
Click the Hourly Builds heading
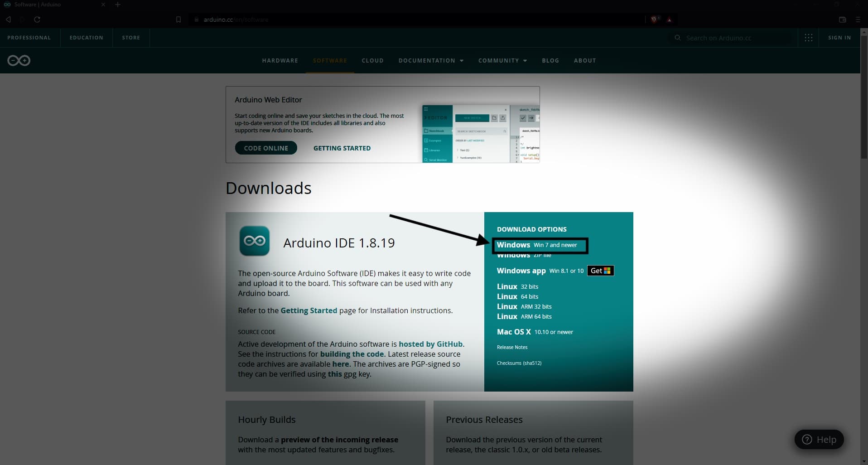(x=267, y=420)
